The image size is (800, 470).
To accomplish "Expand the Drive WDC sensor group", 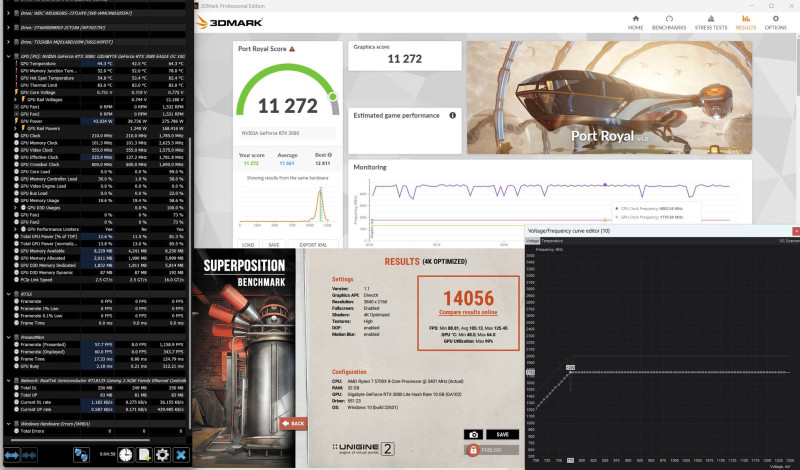I will pyautogui.click(x=9, y=13).
